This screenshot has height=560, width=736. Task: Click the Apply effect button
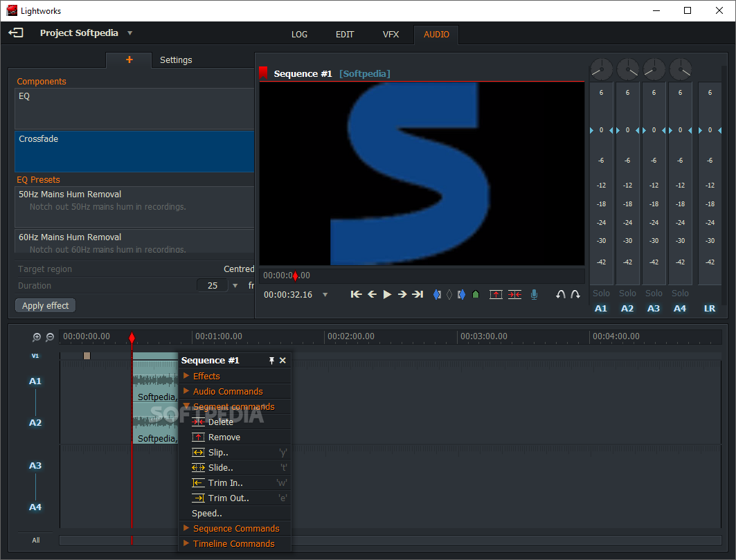46,305
